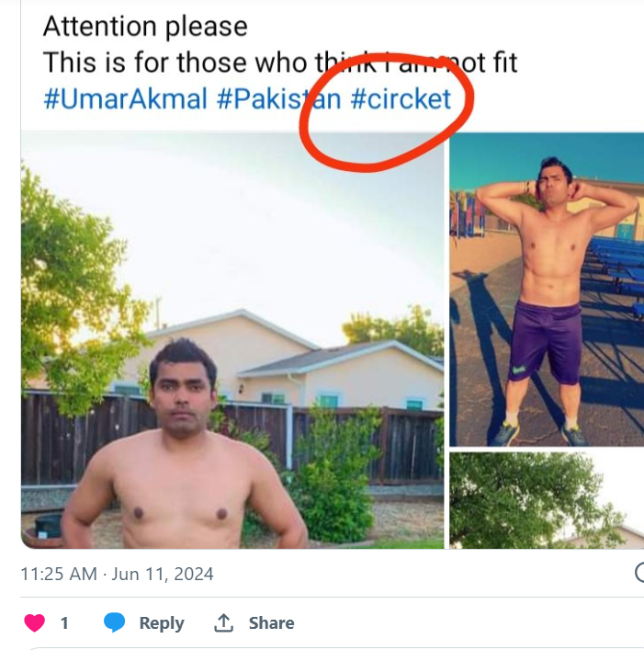The width and height of the screenshot is (644, 650).
Task: Click the "Attention please" text line
Action: click(145, 26)
